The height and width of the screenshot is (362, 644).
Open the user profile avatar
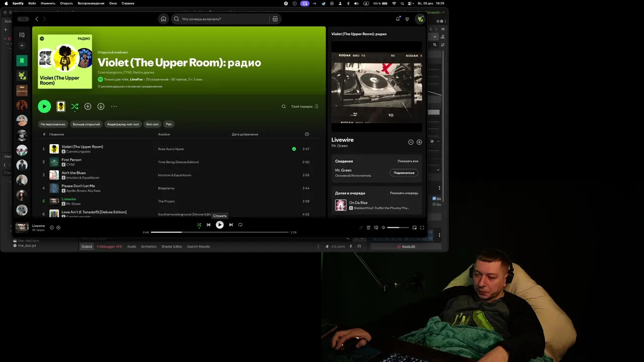420,19
